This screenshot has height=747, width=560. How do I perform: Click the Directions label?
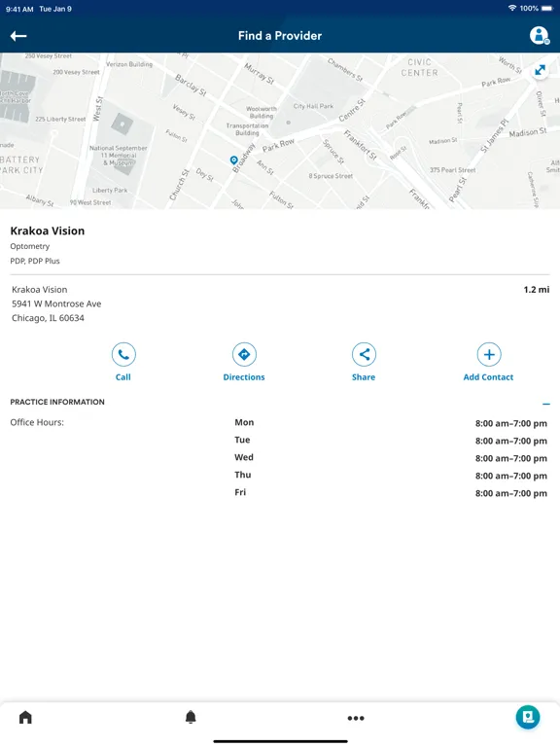244,376
